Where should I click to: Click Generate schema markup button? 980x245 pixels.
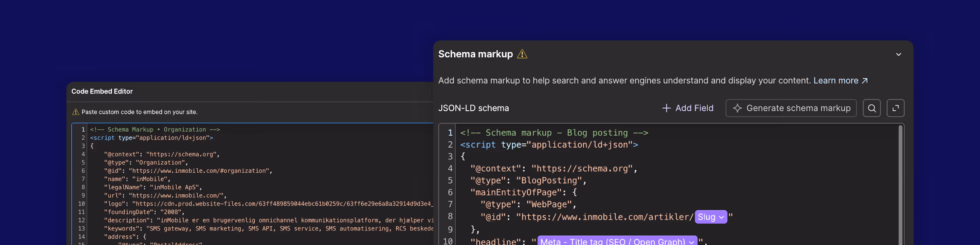click(x=791, y=108)
